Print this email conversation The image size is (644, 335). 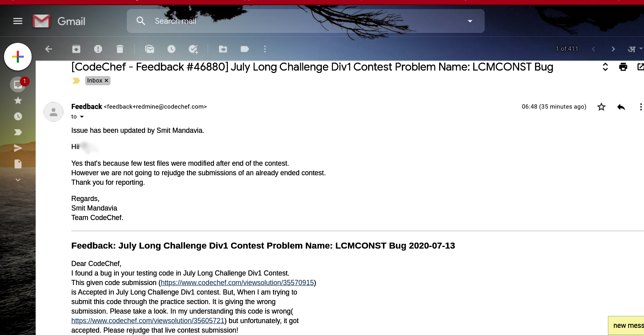coord(623,67)
